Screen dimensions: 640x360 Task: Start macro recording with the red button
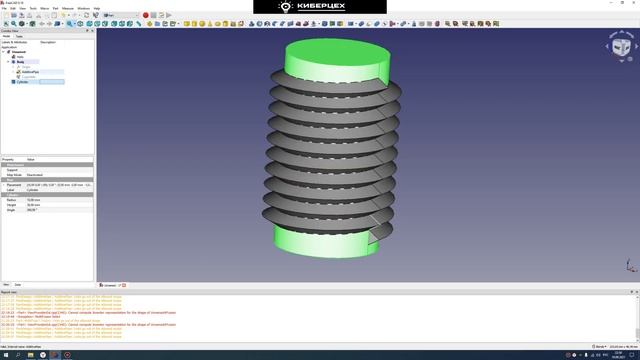point(145,15)
